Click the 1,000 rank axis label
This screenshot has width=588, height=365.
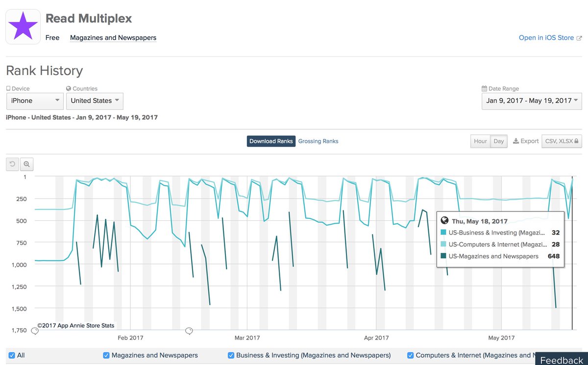[19, 265]
